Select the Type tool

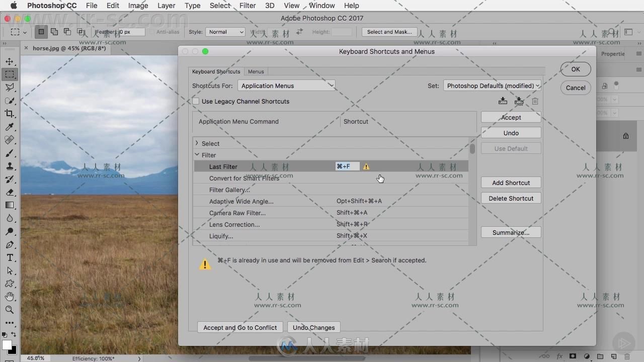tap(10, 257)
